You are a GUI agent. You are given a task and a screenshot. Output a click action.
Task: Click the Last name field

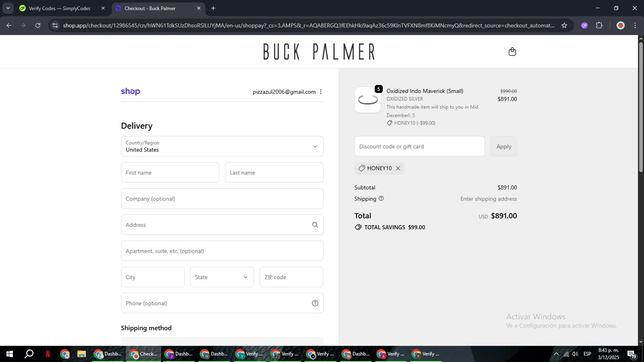274,172
